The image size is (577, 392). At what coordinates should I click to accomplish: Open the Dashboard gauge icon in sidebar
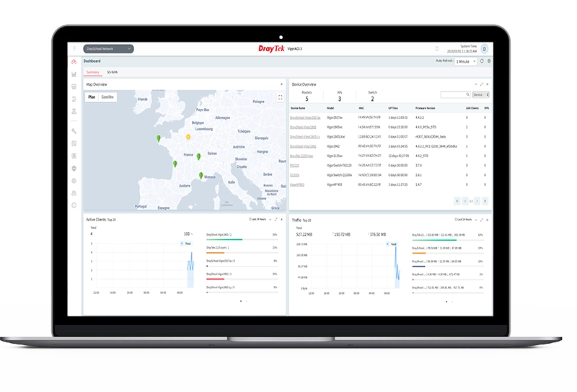pos(74,62)
